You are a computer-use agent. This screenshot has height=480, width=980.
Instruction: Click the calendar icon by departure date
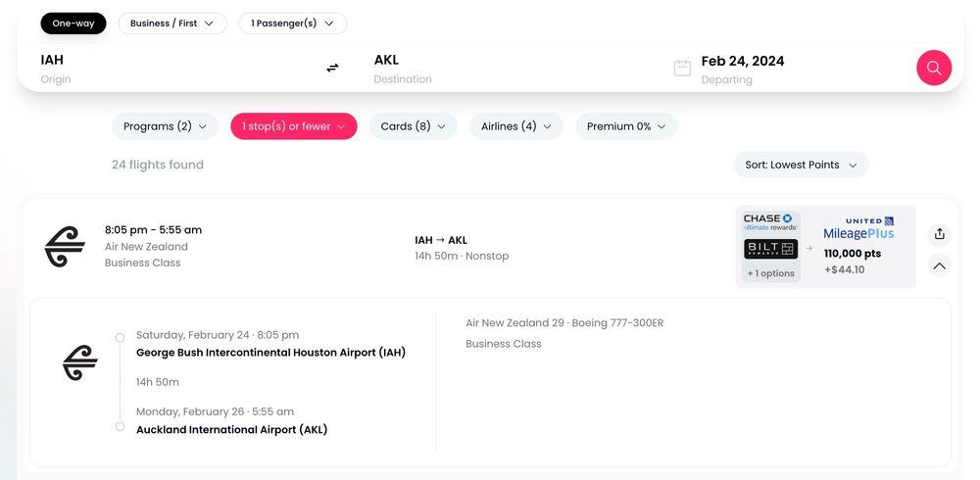683,68
